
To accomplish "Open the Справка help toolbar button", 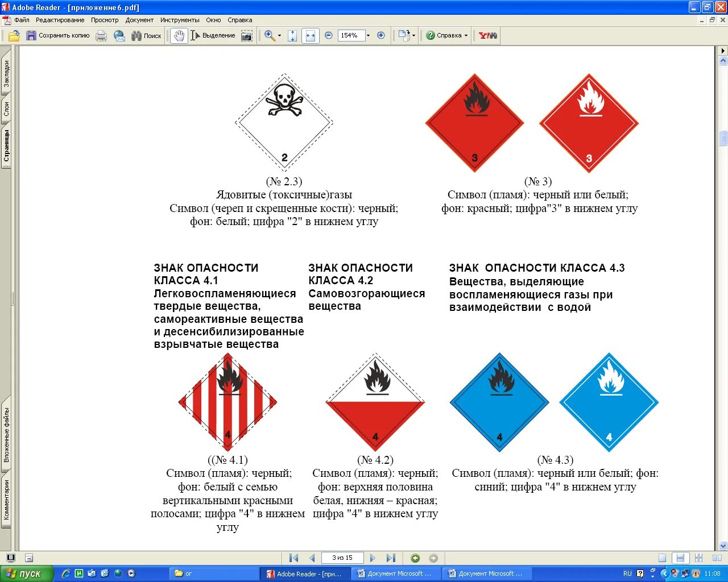I will pyautogui.click(x=444, y=35).
